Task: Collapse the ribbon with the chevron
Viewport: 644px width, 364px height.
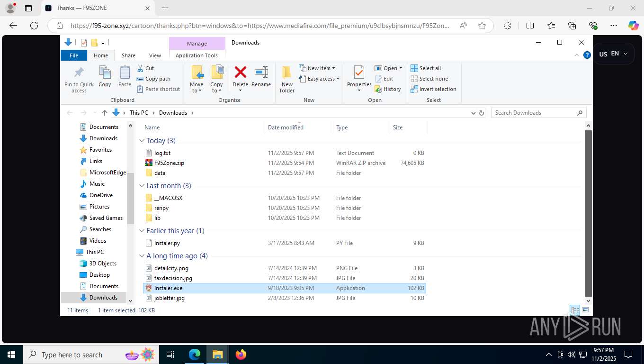Action: pyautogui.click(x=577, y=55)
